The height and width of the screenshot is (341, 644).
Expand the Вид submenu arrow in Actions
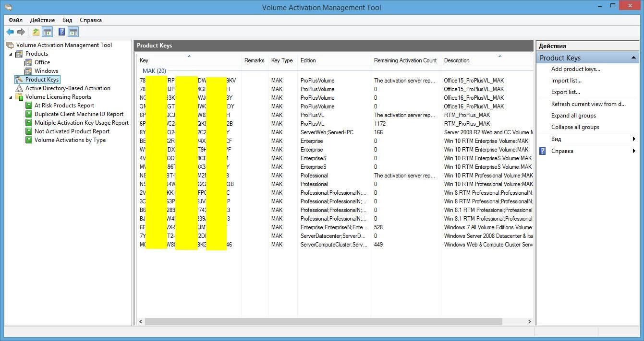coord(634,139)
